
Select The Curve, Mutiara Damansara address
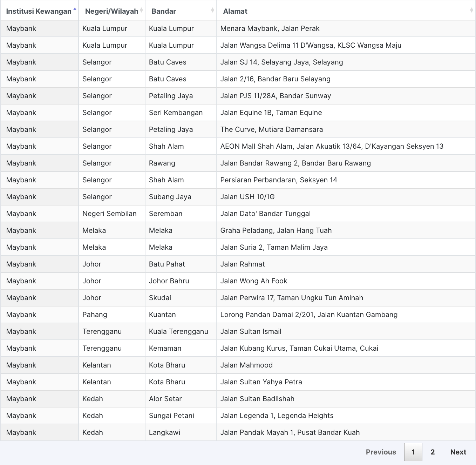point(271,129)
